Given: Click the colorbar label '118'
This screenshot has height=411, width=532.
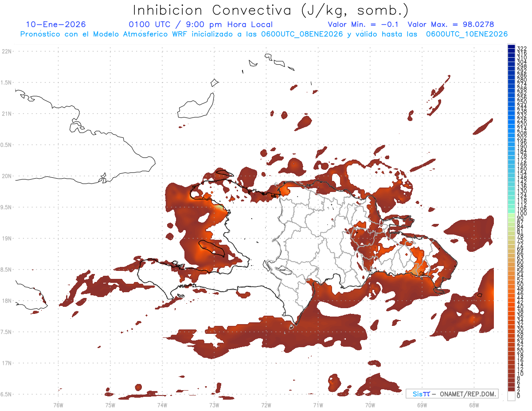Looking at the screenshot, I should point(522,200).
